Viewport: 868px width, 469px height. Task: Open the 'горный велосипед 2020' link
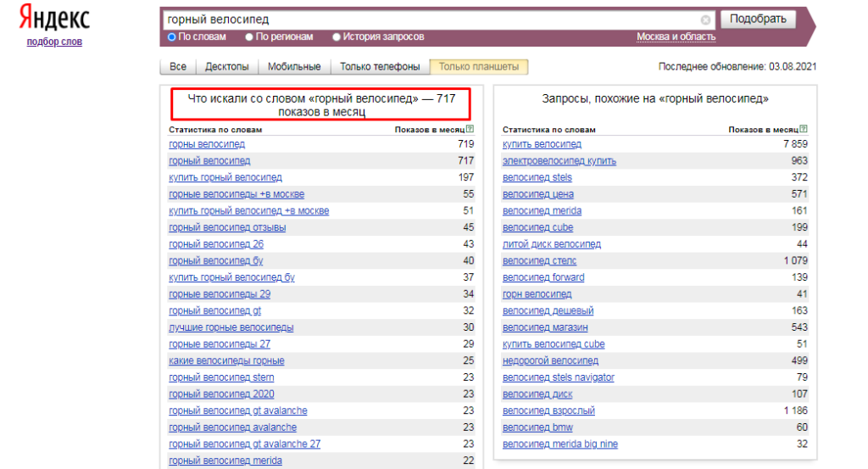coord(221,394)
